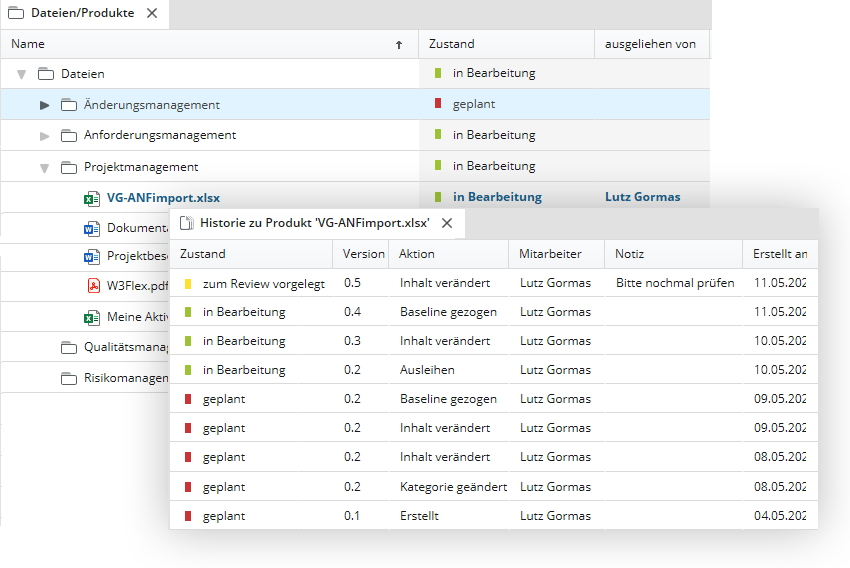Click the Excel icon beside Meine Aktivitäten file
The width and height of the screenshot is (850, 568).
click(x=91, y=318)
